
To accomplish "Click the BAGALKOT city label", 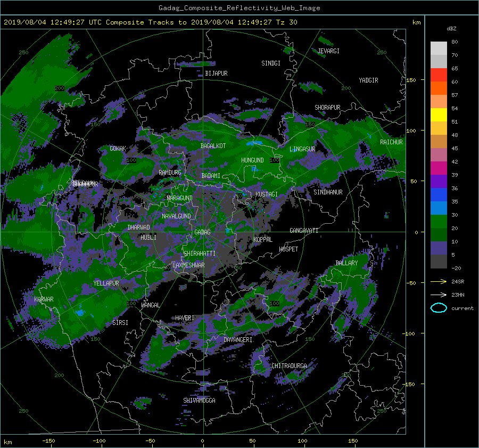I will tap(213, 146).
